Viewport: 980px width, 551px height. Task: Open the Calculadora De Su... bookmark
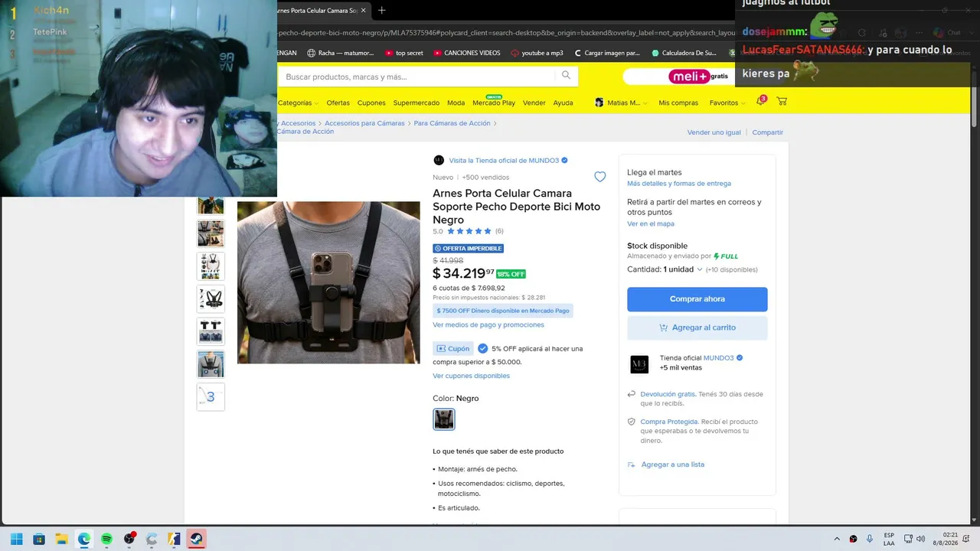[x=684, y=53]
